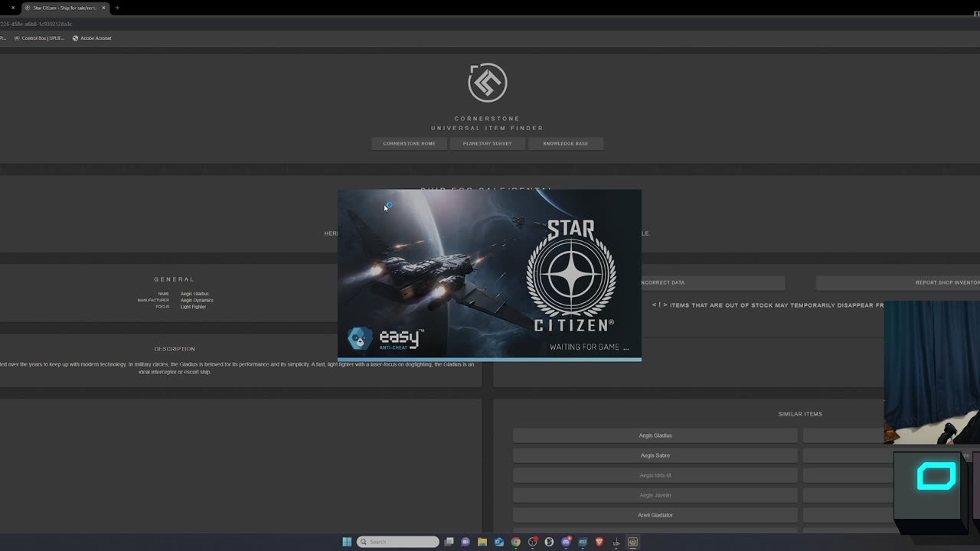This screenshot has height=551, width=980.
Task: Click the Light Fighter focus value
Action: tap(193, 307)
